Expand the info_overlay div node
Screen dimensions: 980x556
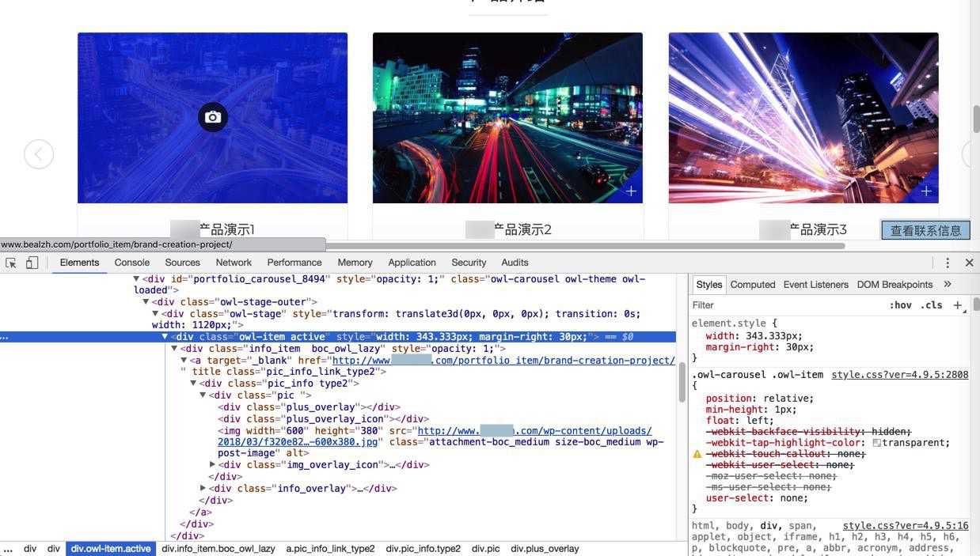[x=203, y=489]
